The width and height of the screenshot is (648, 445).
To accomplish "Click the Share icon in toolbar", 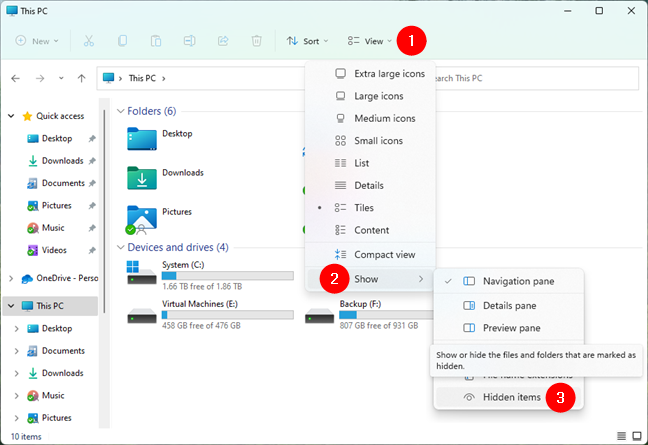I will (223, 41).
